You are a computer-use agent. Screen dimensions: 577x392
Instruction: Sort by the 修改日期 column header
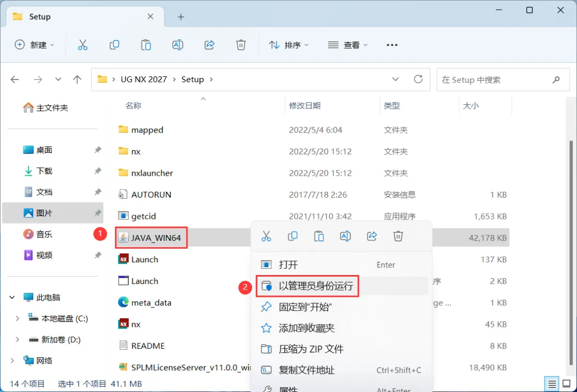(305, 106)
